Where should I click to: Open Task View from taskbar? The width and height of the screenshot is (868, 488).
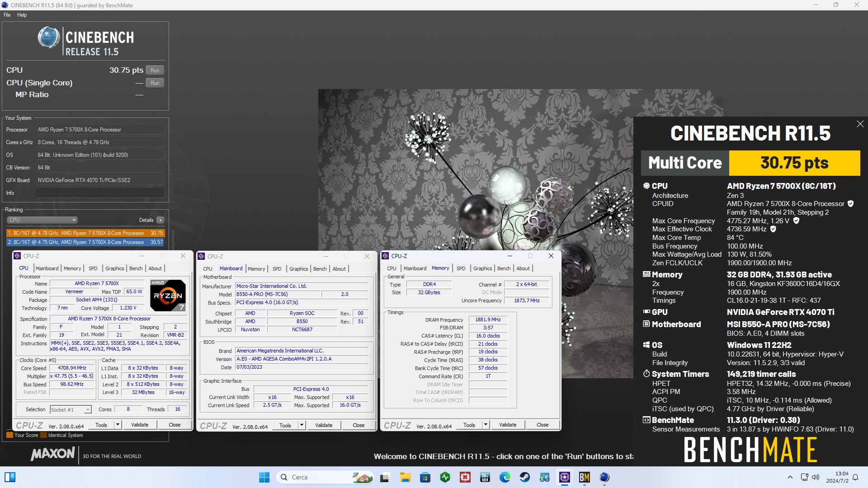(x=385, y=477)
